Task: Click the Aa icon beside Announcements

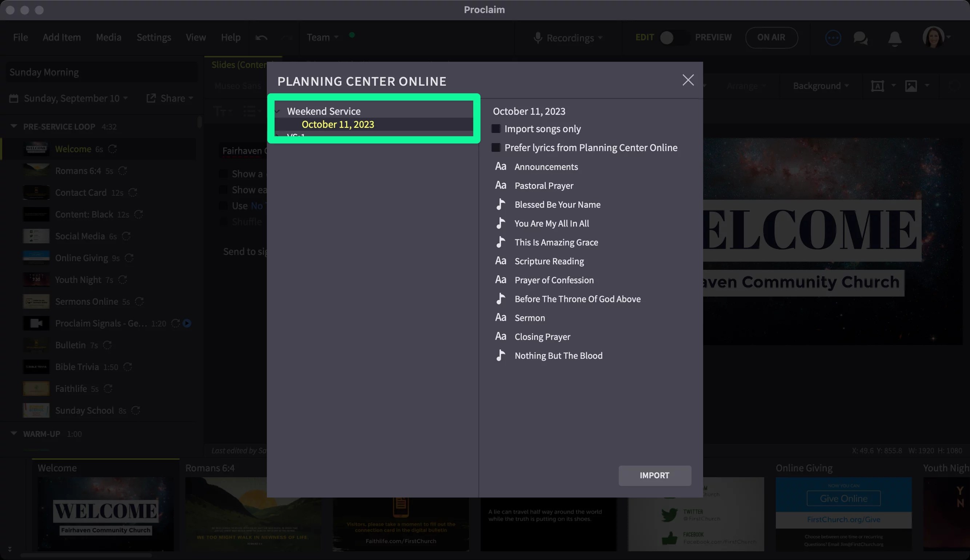Action: tap(500, 167)
